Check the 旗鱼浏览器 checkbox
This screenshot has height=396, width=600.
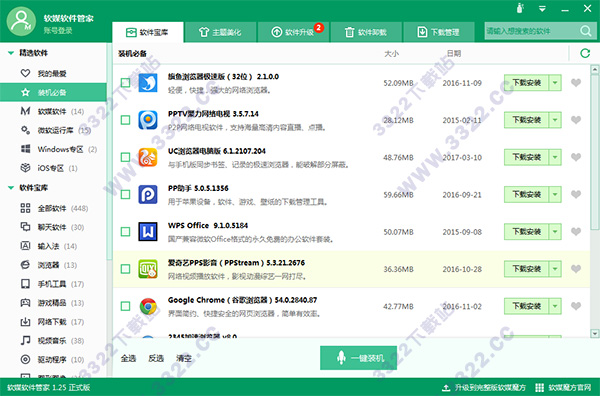point(126,83)
